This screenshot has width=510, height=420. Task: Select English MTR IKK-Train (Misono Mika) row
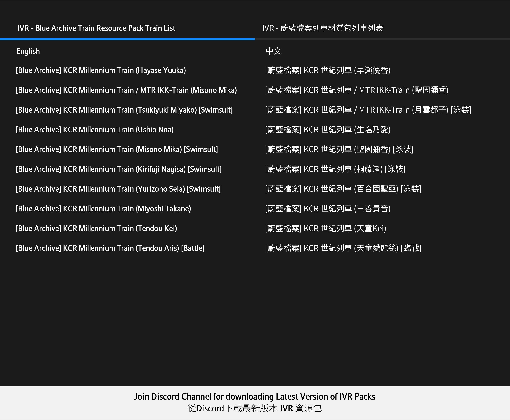pyautogui.click(x=126, y=90)
